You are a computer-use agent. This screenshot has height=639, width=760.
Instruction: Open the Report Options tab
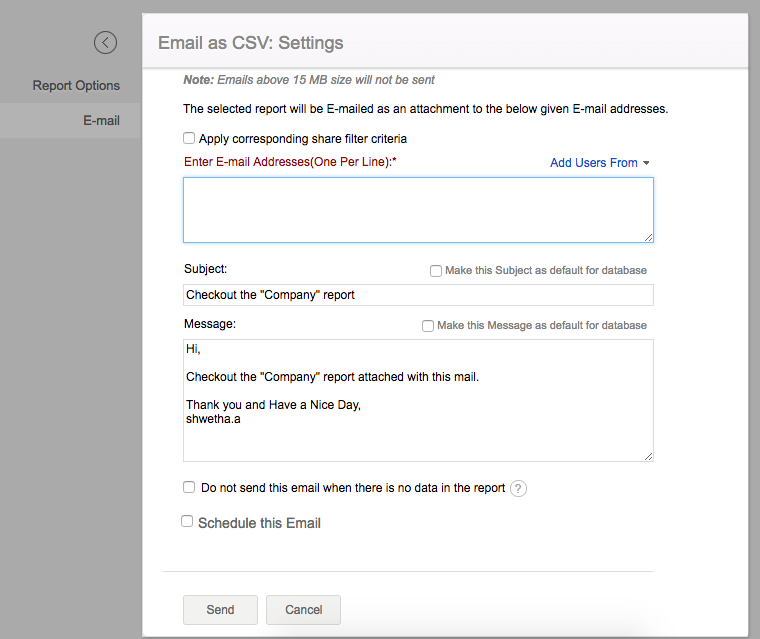(x=76, y=85)
